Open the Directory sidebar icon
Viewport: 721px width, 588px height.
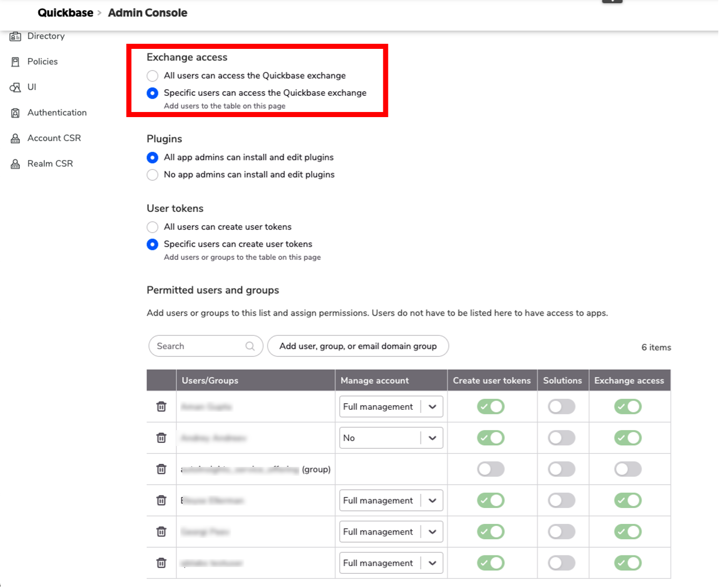(15, 36)
